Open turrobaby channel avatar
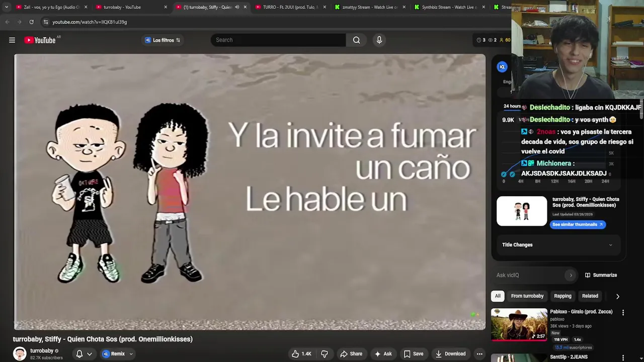This screenshot has height=362, width=644. coord(20,353)
